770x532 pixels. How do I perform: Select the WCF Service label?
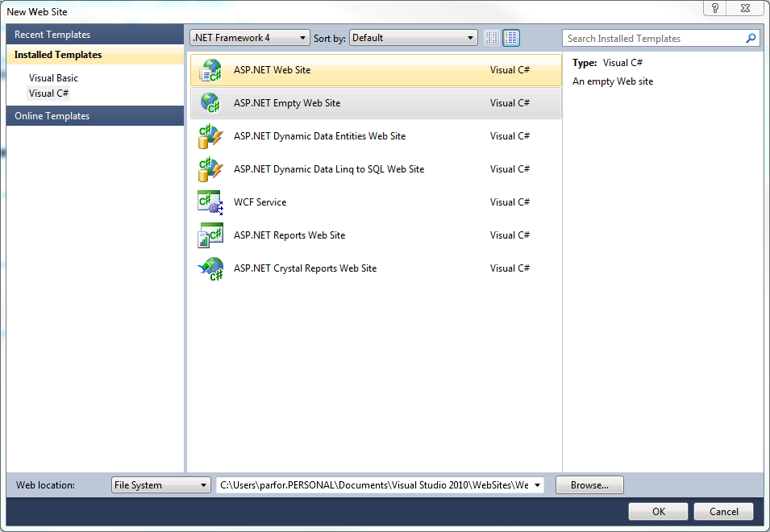point(260,202)
